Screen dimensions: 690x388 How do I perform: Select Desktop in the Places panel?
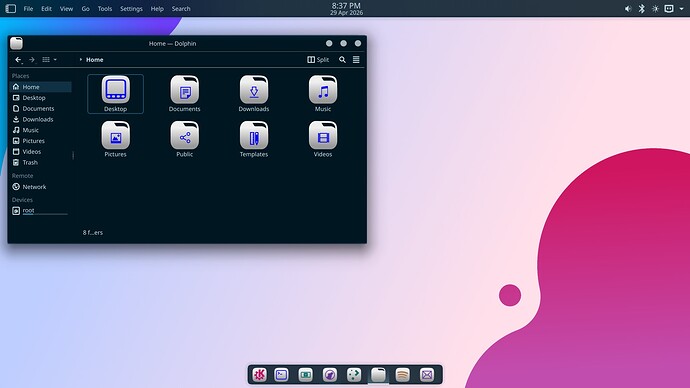point(40,98)
